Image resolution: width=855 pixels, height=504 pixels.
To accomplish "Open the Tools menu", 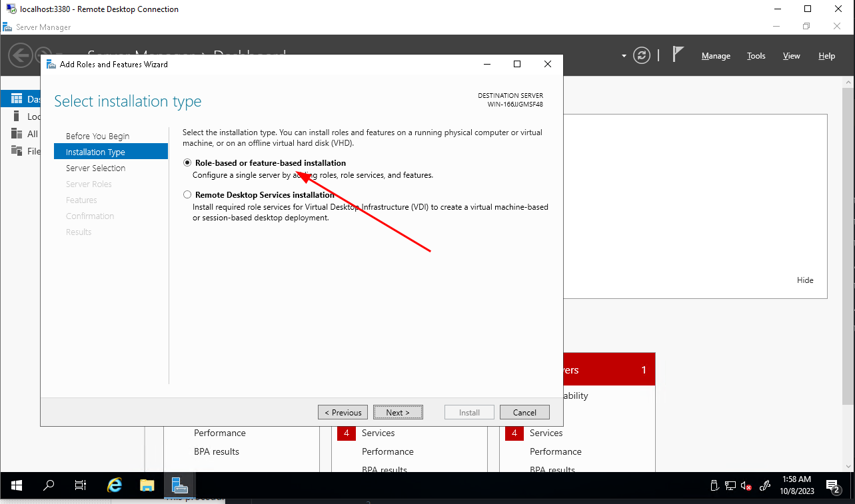I will 756,56.
